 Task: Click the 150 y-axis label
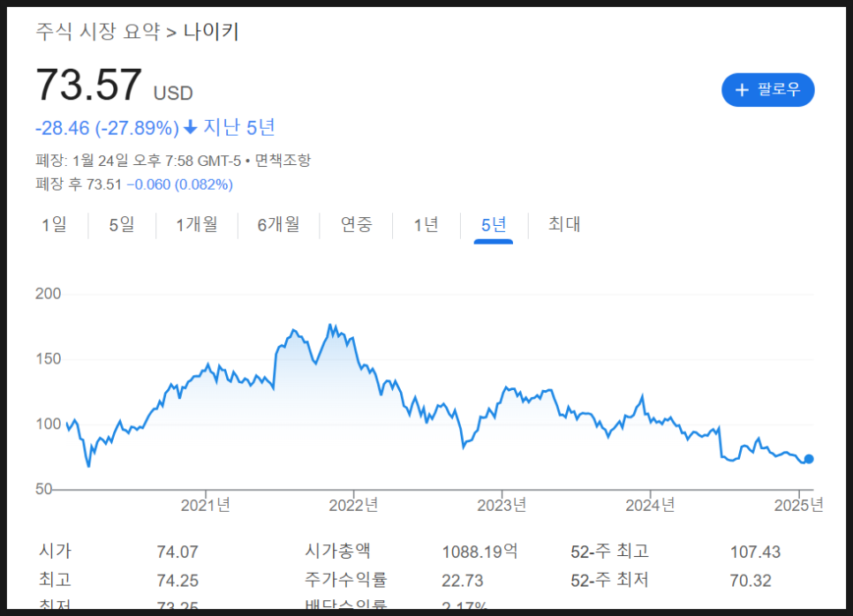(x=49, y=359)
